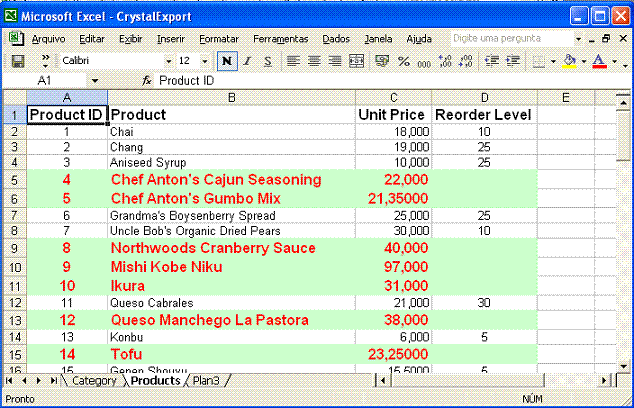
Task: Select 'Reorder Level' header cell
Action: (x=484, y=115)
